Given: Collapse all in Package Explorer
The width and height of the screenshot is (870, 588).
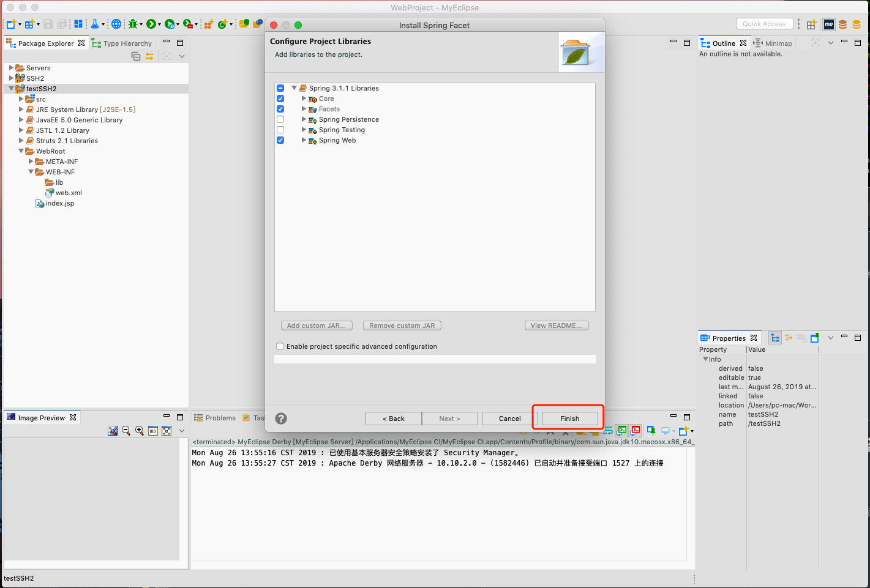Looking at the screenshot, I should 136,56.
